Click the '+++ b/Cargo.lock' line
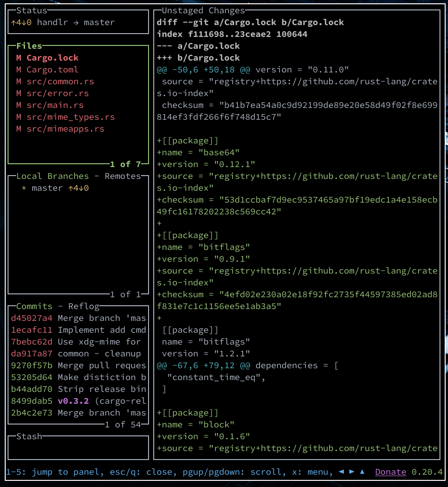The image size is (448, 487). tap(198, 58)
